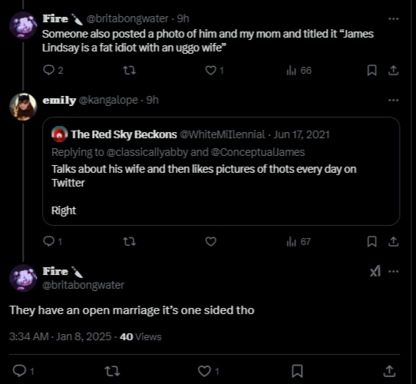Bookmark the first Fire tweet
The width and height of the screenshot is (416, 384).
tap(372, 70)
